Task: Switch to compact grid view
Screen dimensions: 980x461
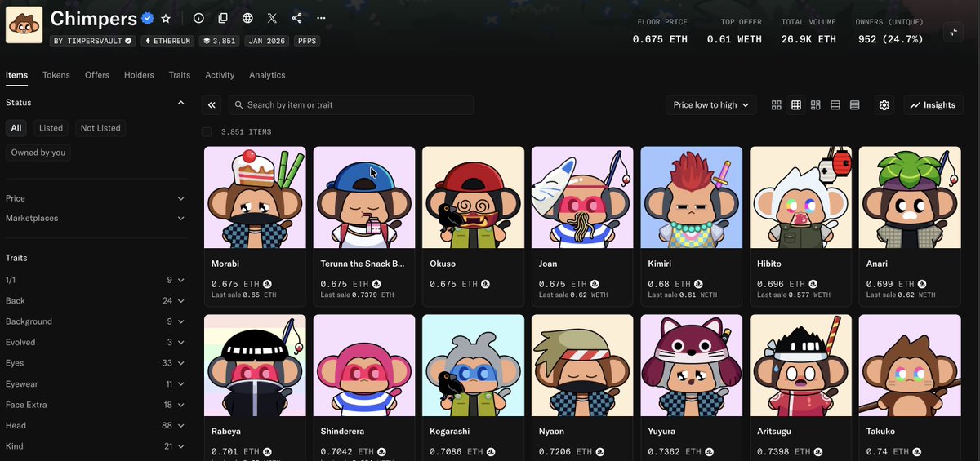Action: pyautogui.click(x=796, y=105)
